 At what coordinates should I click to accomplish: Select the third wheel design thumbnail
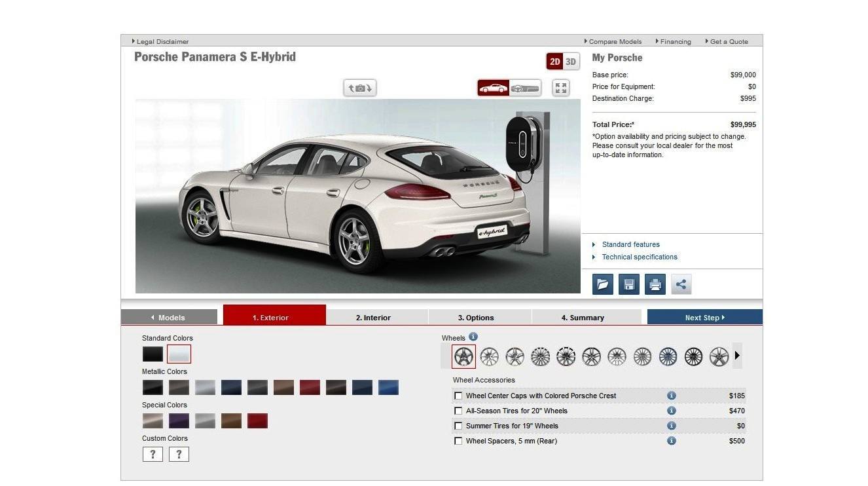click(x=515, y=356)
